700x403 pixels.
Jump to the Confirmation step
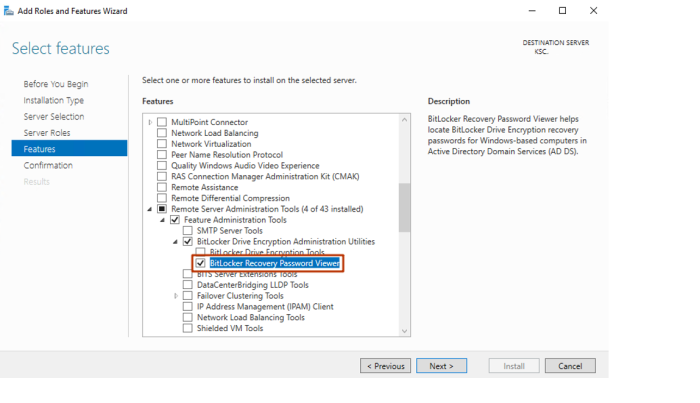point(48,165)
